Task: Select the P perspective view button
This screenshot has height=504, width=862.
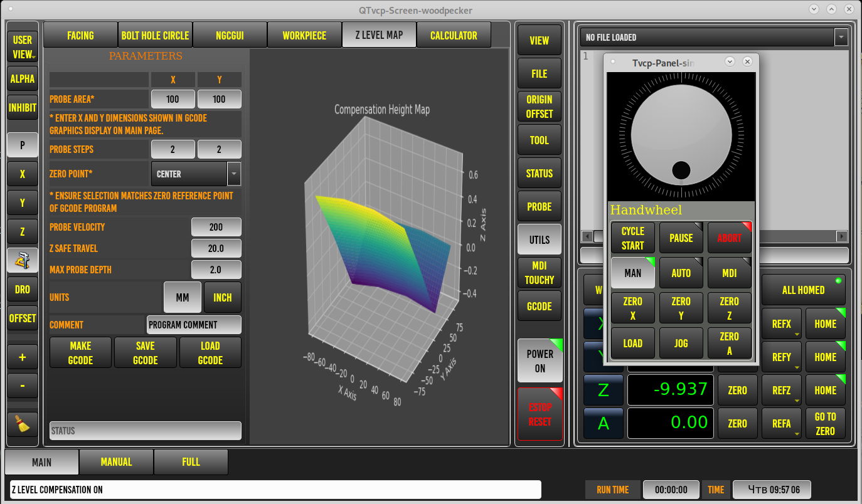Action: coord(23,145)
